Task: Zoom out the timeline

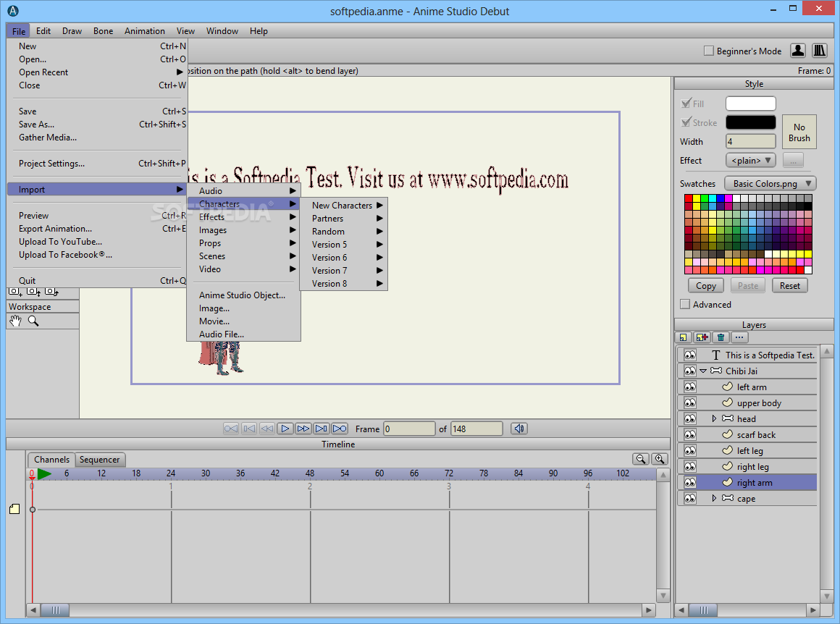Action: tap(641, 459)
